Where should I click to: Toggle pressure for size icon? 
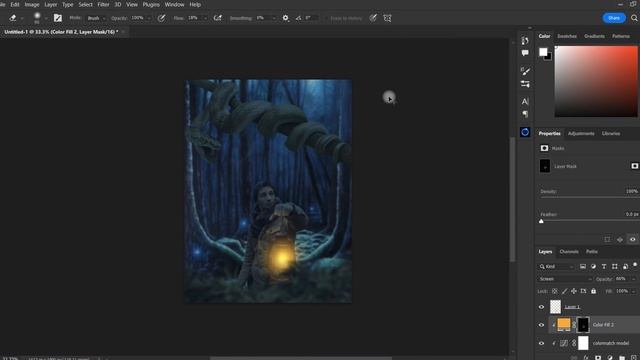(373, 18)
